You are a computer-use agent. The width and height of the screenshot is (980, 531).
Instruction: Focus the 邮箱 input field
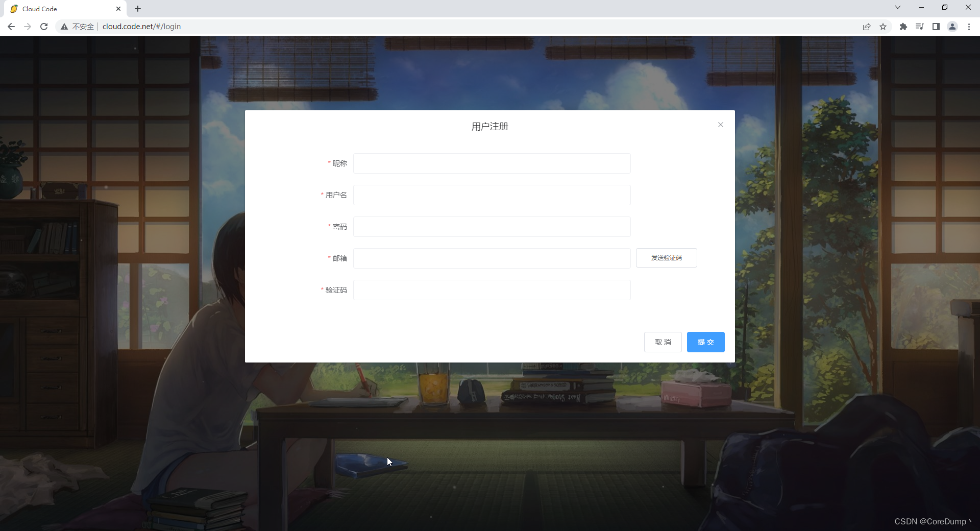pyautogui.click(x=492, y=258)
